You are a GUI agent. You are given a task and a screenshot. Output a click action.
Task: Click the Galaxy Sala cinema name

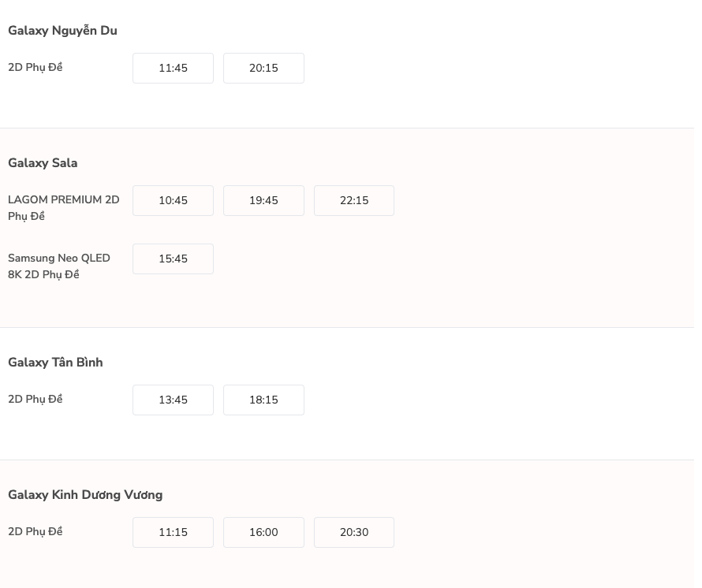(x=43, y=163)
